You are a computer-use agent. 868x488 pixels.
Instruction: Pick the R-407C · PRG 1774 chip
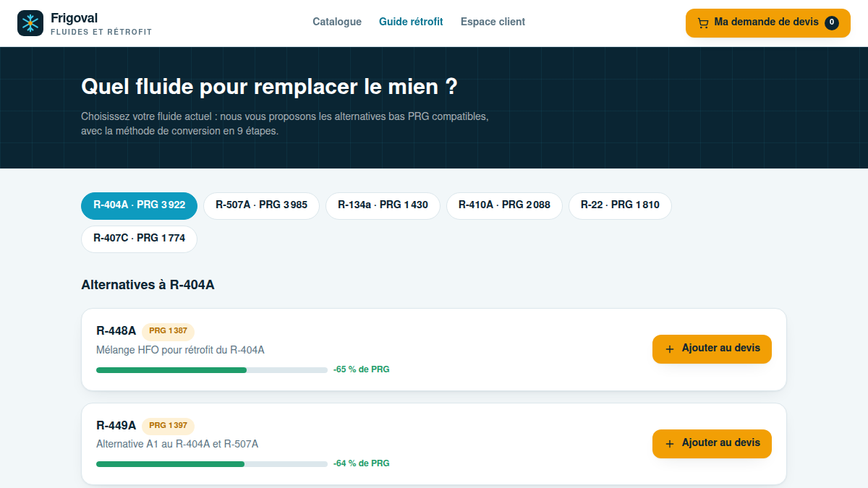139,239
